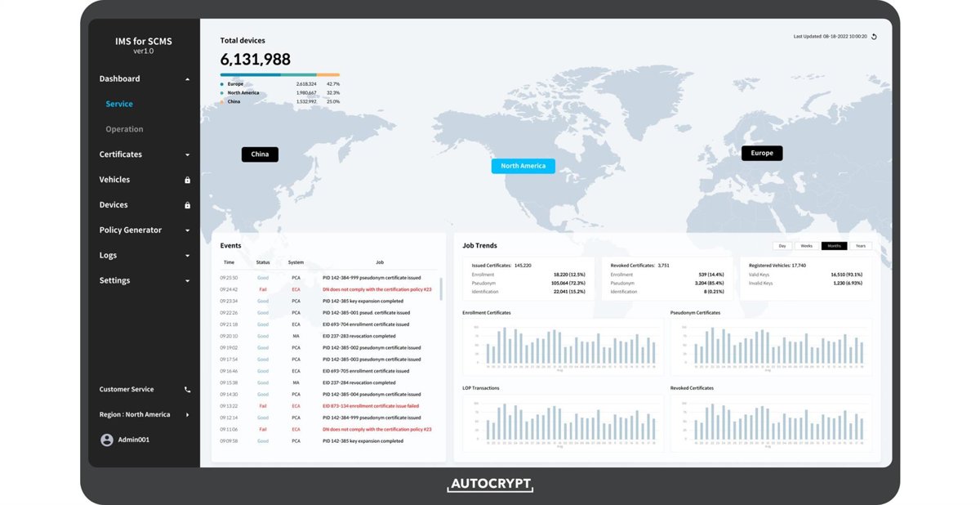Screen dimensions: 980x505
Task: Open the Operation dashboard page
Action: (x=124, y=129)
